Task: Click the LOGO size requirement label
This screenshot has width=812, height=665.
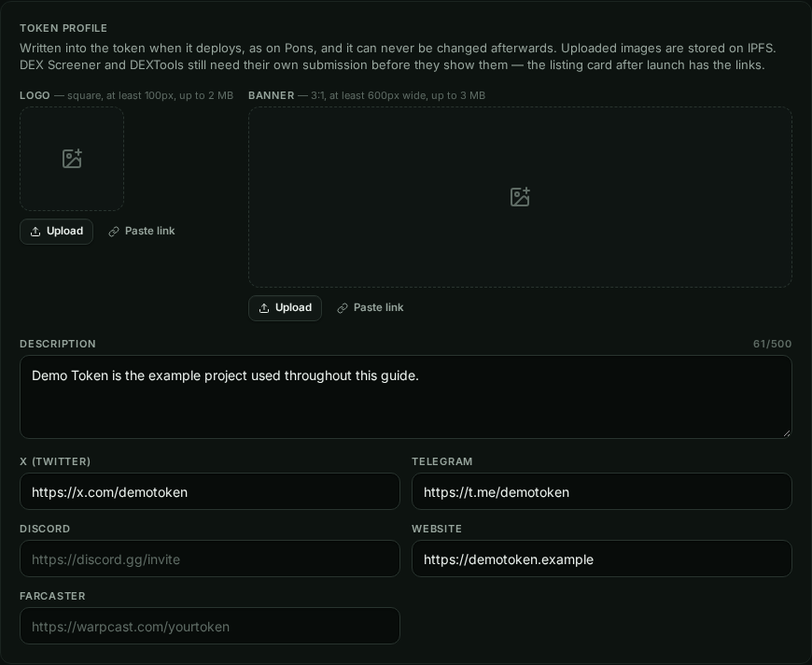Action: [126, 95]
